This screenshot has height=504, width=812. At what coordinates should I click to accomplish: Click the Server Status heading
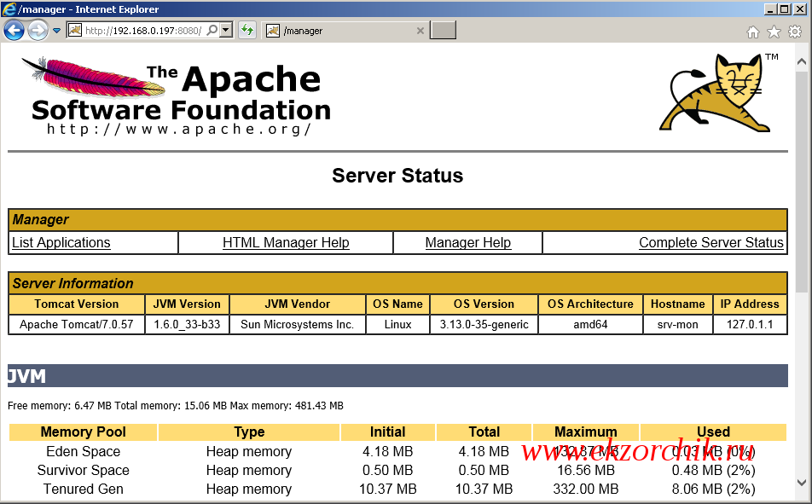[x=397, y=176]
